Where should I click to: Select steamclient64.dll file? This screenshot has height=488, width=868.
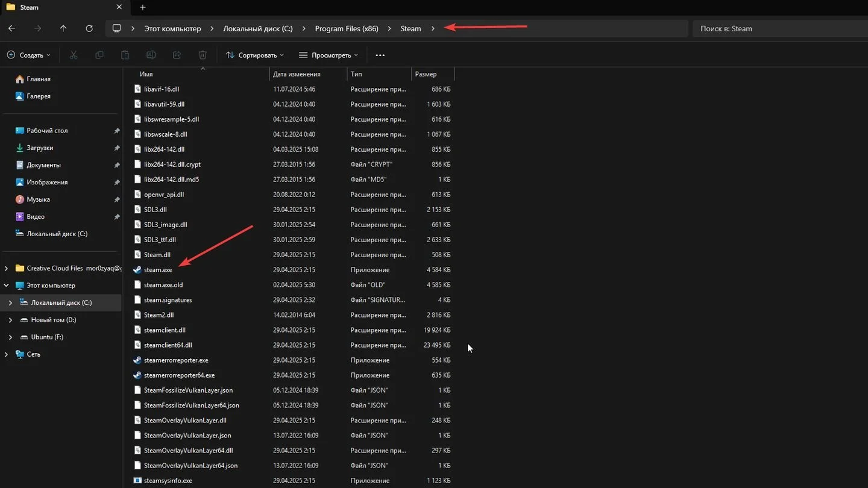coord(168,345)
